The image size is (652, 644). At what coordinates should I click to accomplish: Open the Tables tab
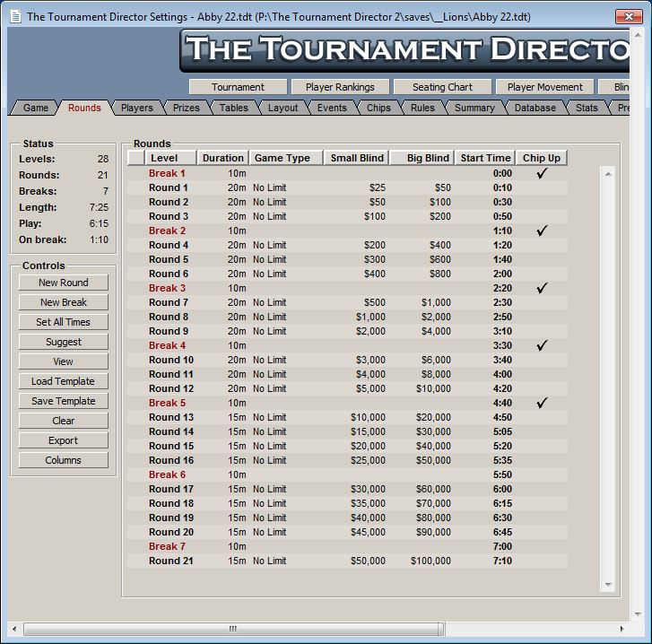[233, 108]
